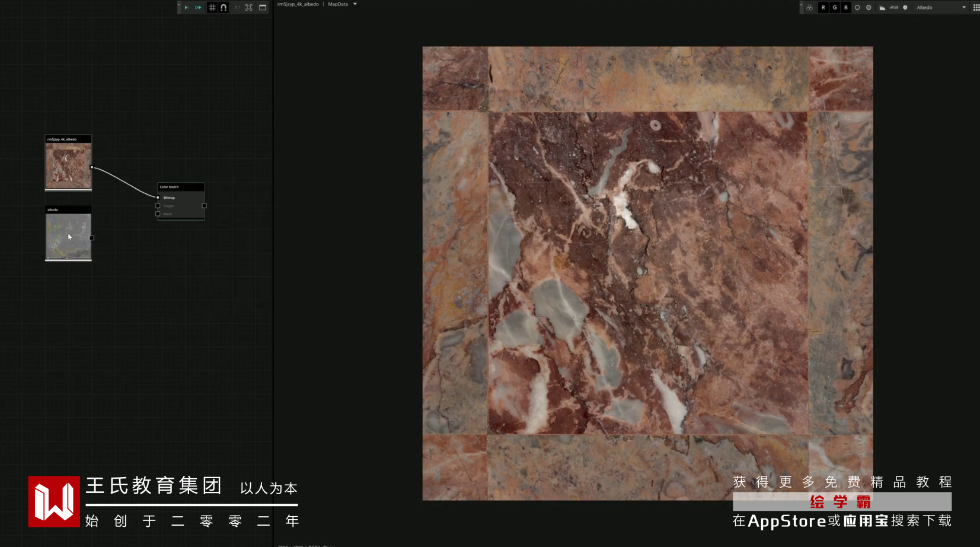980x547 pixels.
Task: Click the rm5jzyp_4k_albedo node title bar
Action: click(x=69, y=139)
